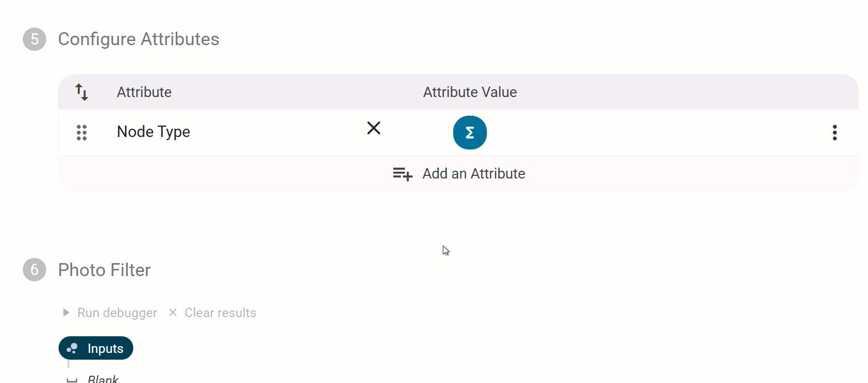Click the Attribute Value column header
The image size is (868, 383).
tap(470, 92)
